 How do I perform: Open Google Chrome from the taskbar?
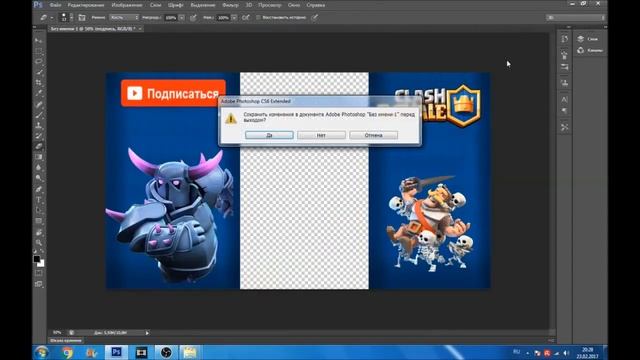click(67, 352)
